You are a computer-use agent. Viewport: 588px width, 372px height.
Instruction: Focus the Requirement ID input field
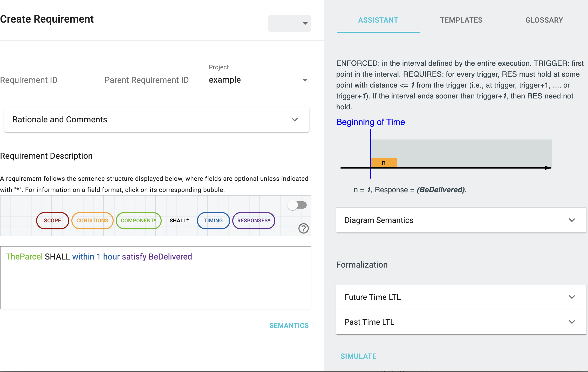coord(51,80)
